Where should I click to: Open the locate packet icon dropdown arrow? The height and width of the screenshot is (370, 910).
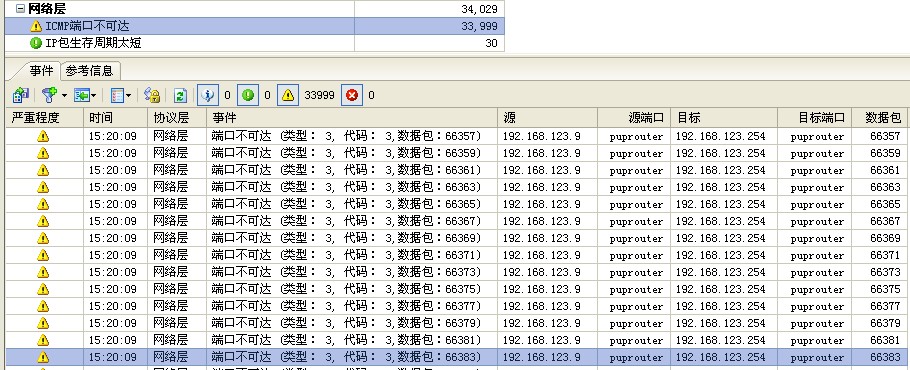point(93,95)
